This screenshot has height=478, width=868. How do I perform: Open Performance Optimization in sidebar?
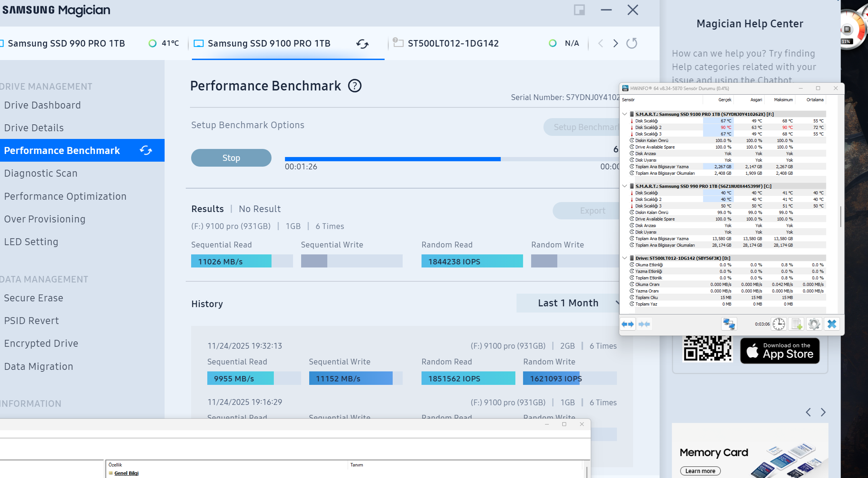tap(65, 196)
